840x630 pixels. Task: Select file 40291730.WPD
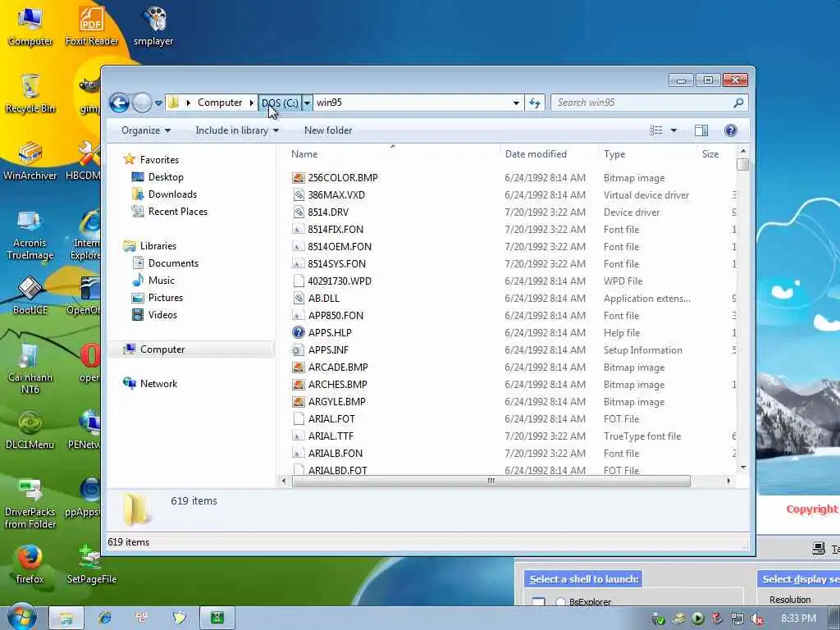pyautogui.click(x=339, y=281)
